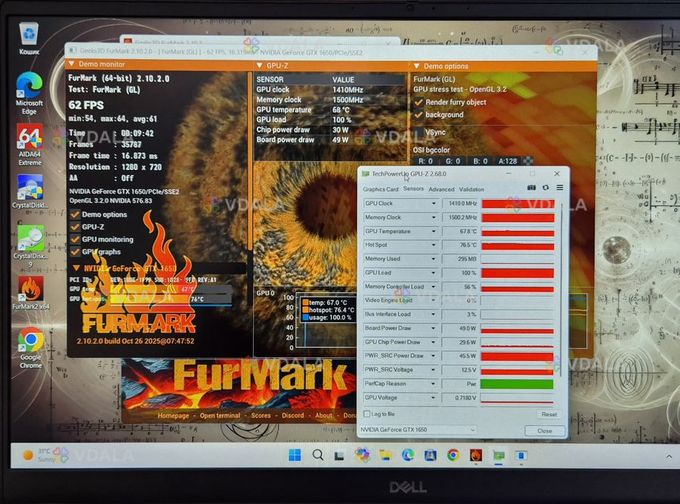The width and height of the screenshot is (680, 504).
Task: Switch to the GPU-Z taskbar icon
Action: click(x=499, y=455)
